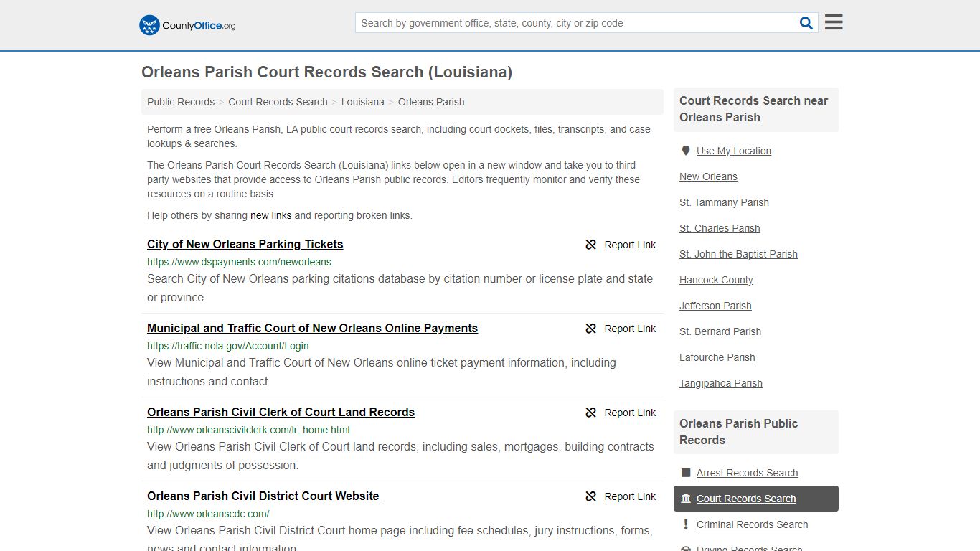
Task: Open orleanscivilclerk.com lr_home URL
Action: [248, 430]
